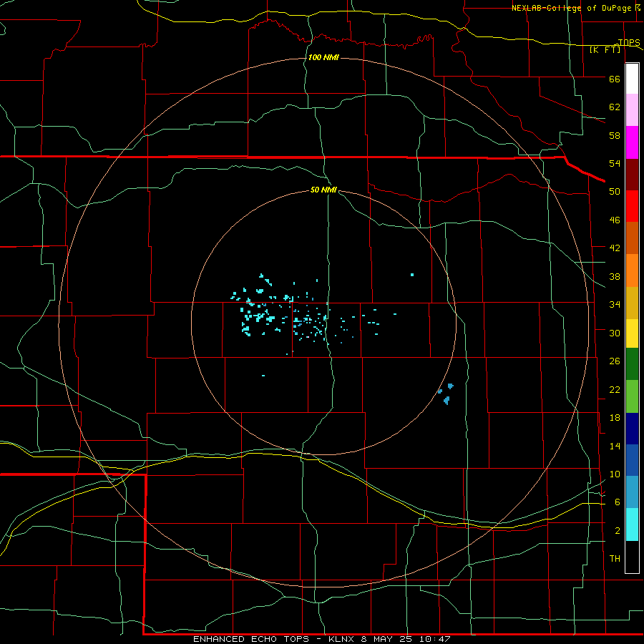Click the gold 38 kft legend swatch
This screenshot has width=644, height=644.
632,303
